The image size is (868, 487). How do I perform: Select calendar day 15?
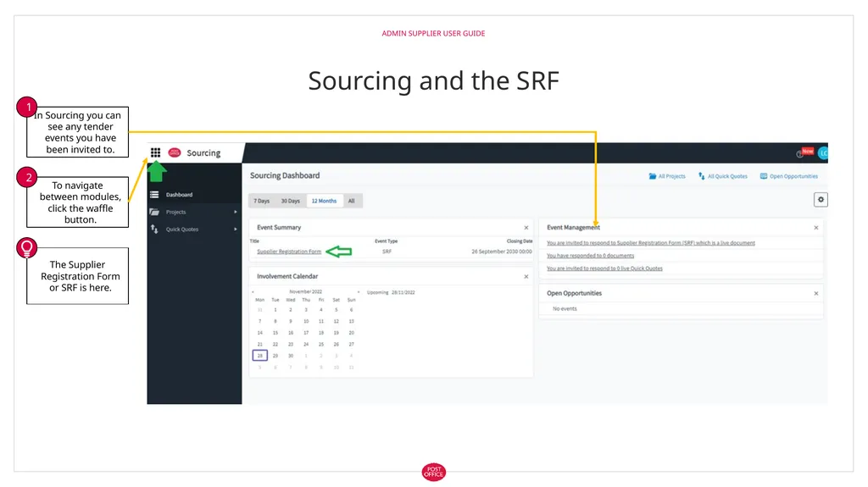275,333
